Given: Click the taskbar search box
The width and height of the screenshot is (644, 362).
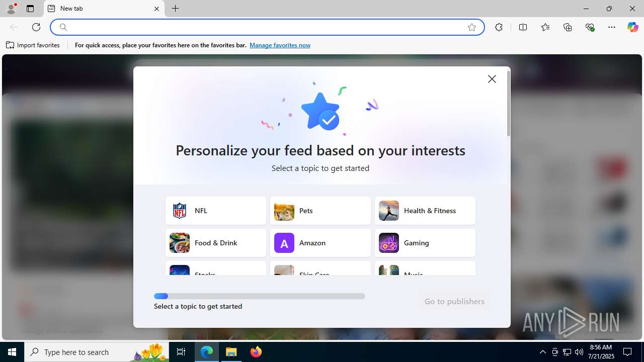Looking at the screenshot, I should click(98, 352).
